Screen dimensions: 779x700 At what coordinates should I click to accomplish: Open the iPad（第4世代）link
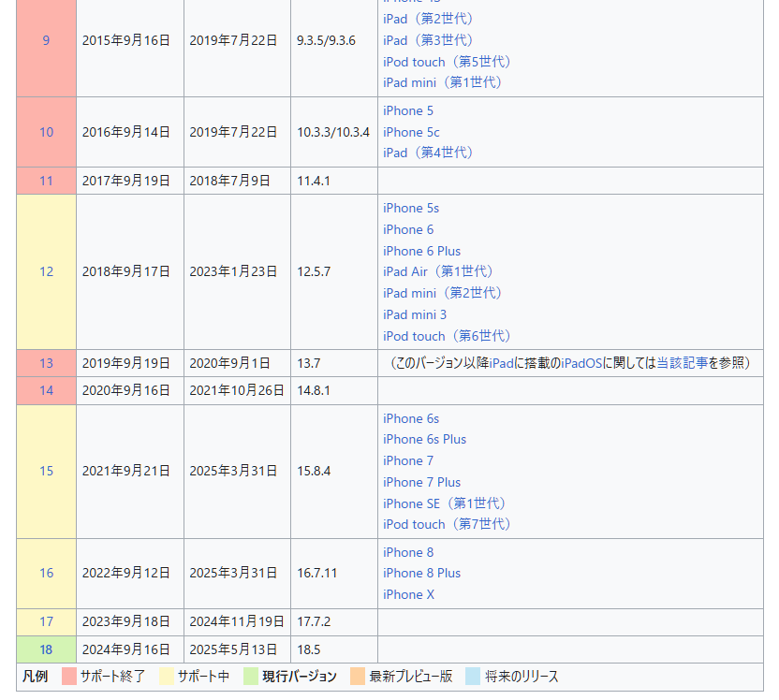(x=428, y=153)
